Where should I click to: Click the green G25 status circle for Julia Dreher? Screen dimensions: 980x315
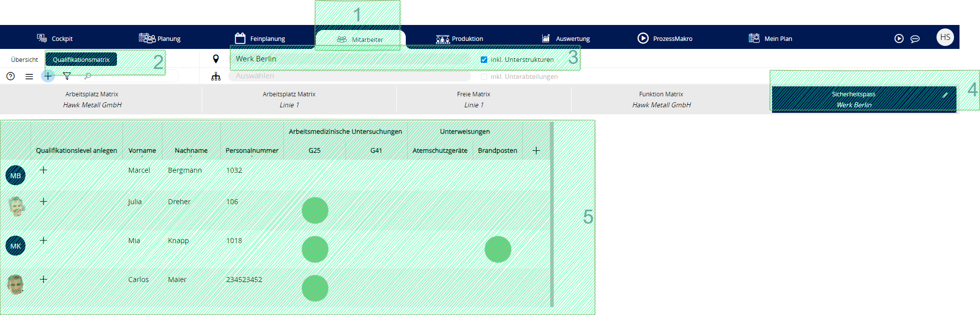coord(315,210)
